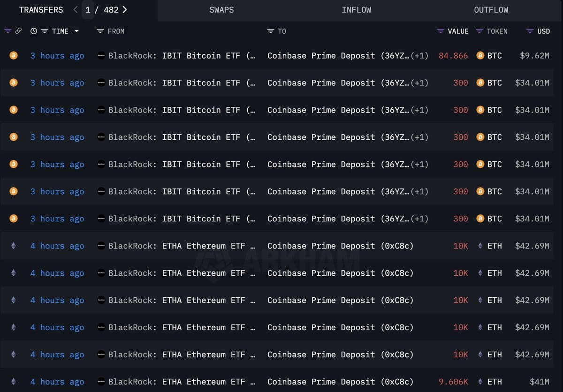Open the USD column filter icon

click(530, 31)
